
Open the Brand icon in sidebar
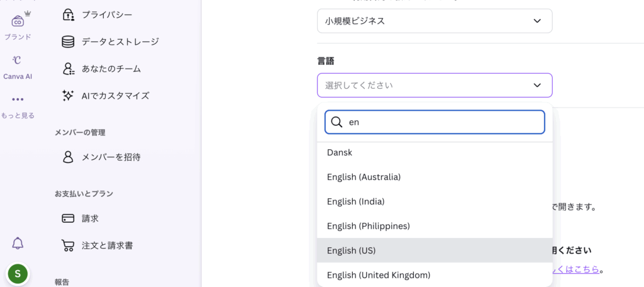(x=18, y=21)
